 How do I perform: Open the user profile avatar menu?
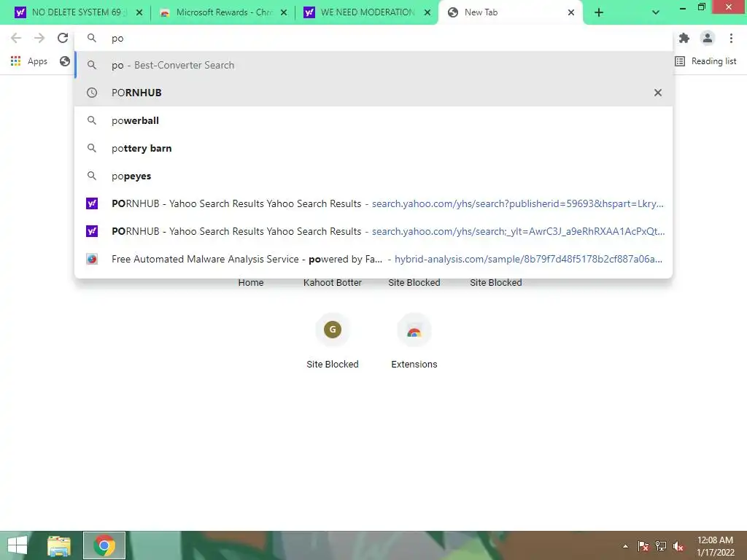708,38
